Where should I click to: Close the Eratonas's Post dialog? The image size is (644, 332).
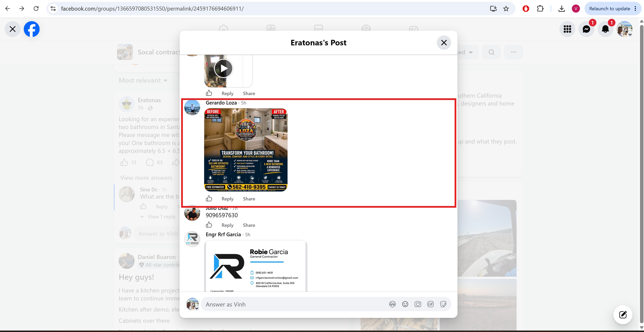pos(444,43)
